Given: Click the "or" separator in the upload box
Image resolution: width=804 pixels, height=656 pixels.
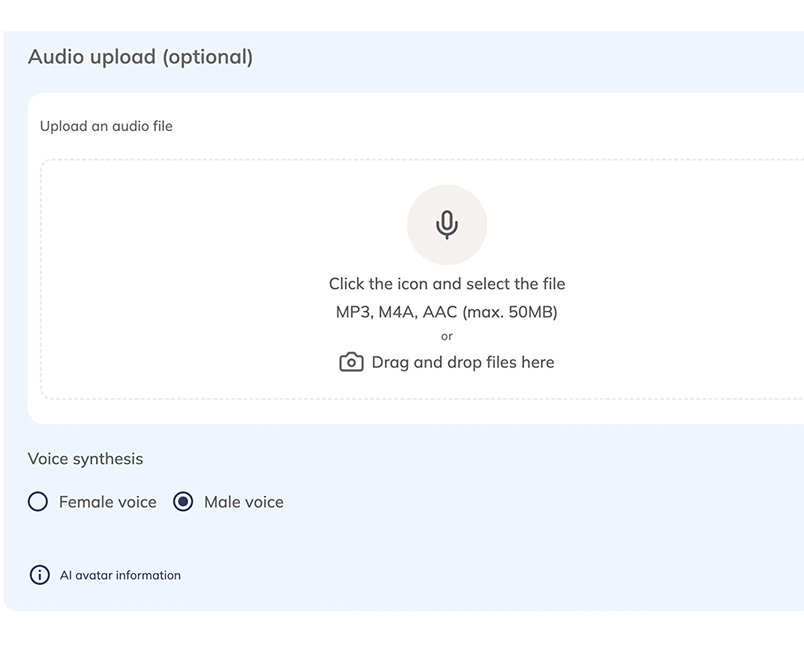Looking at the screenshot, I should click(446, 336).
